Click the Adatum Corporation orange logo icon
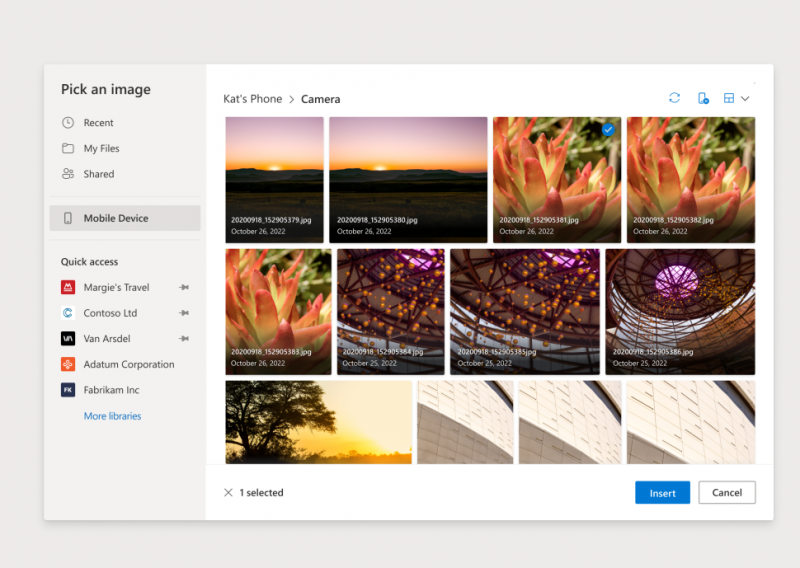The width and height of the screenshot is (800, 568). (x=68, y=364)
